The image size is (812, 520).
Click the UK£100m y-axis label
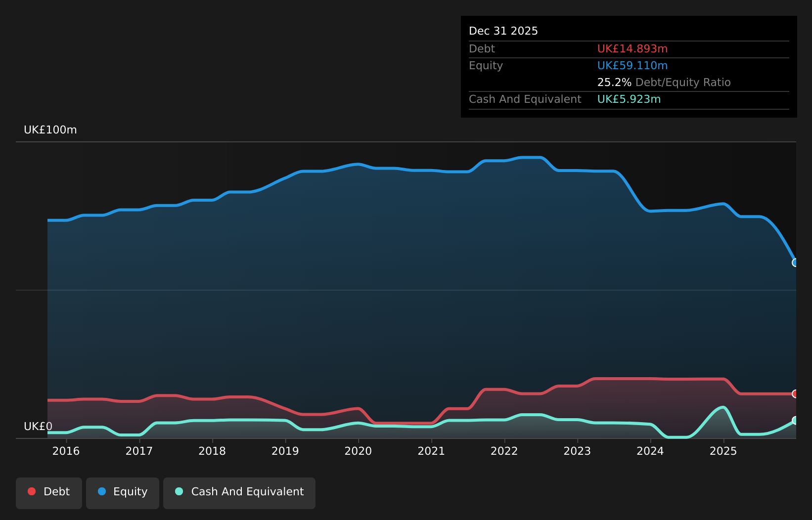(x=50, y=130)
